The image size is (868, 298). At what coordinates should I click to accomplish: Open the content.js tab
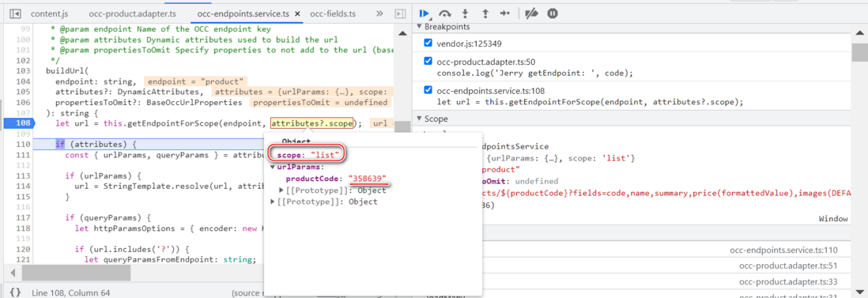tap(49, 13)
